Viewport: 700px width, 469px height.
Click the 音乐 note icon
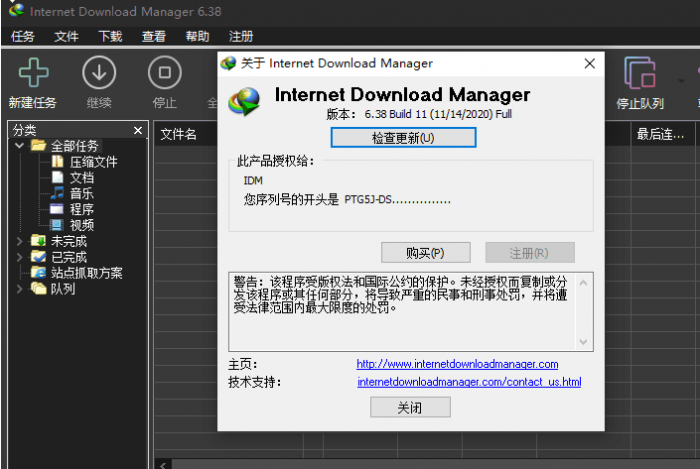click(x=57, y=193)
